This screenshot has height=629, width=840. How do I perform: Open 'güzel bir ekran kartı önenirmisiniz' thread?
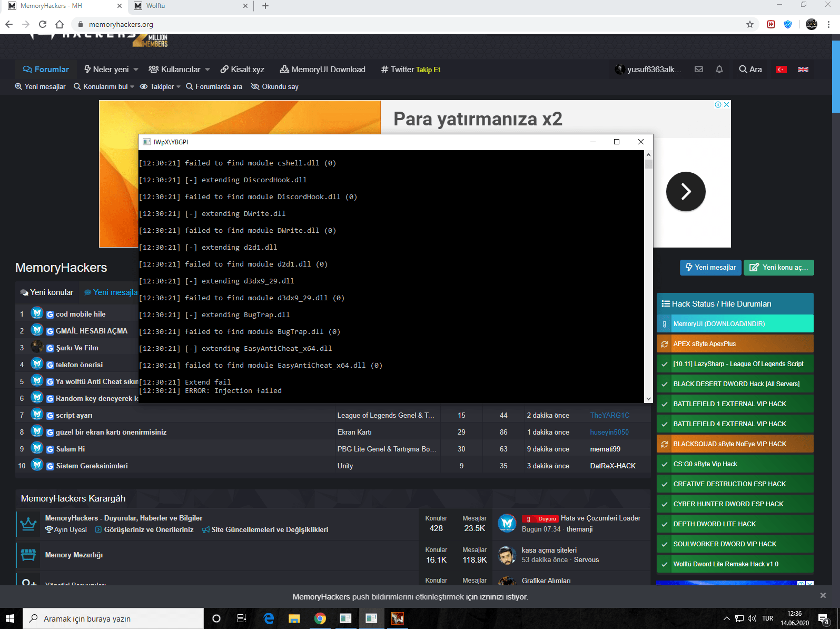pos(111,433)
